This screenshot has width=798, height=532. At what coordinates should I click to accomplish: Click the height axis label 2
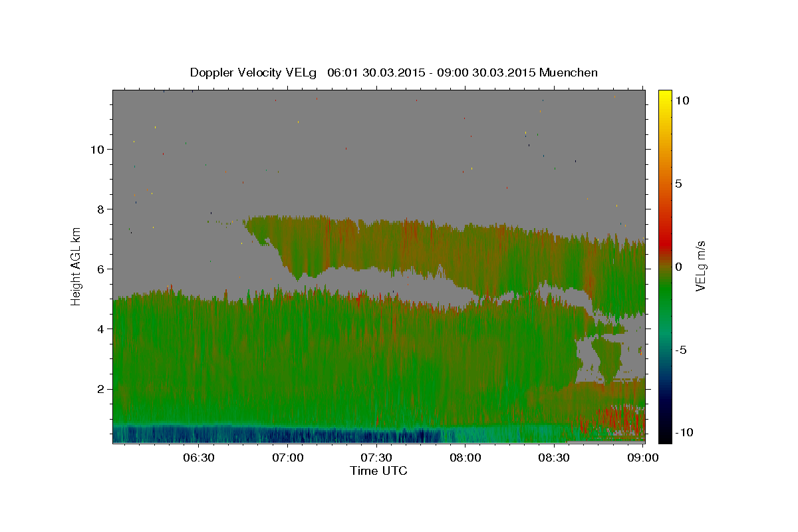pyautogui.click(x=100, y=389)
